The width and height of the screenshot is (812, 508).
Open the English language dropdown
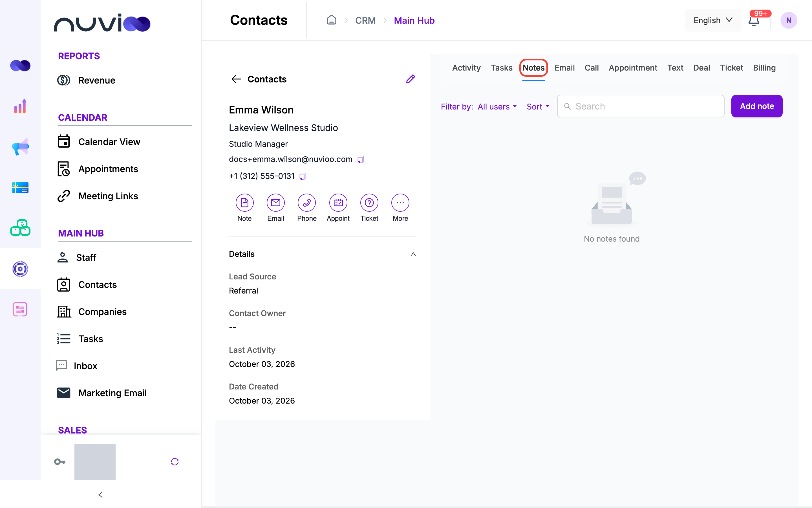(x=713, y=21)
